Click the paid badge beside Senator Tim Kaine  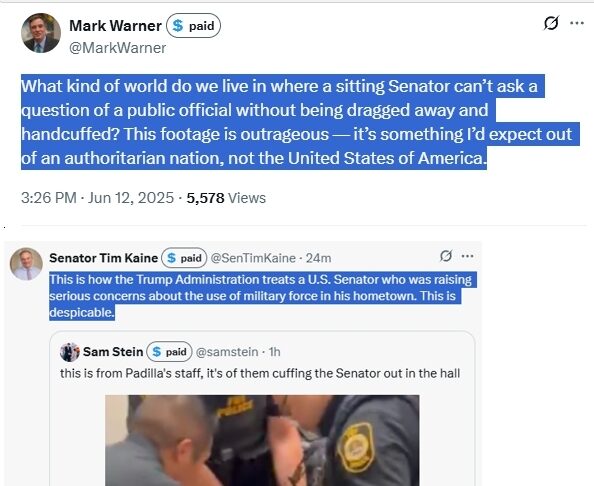pyautogui.click(x=184, y=258)
